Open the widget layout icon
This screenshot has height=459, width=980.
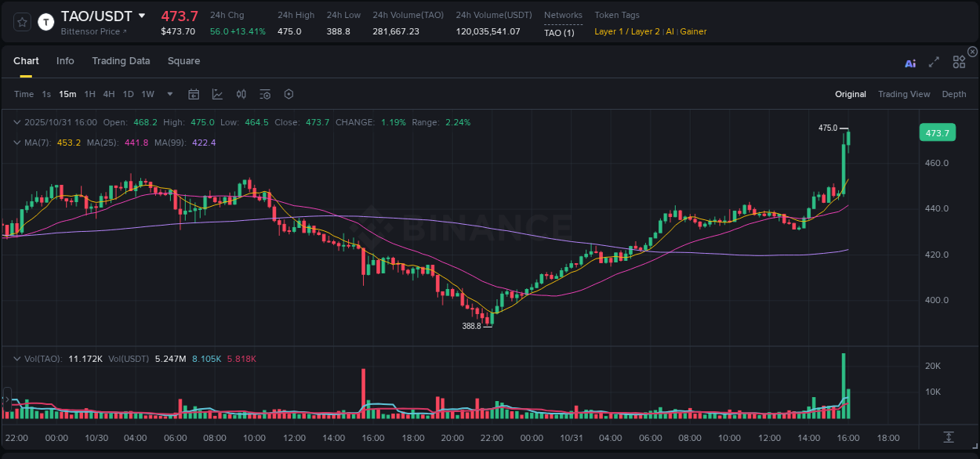click(958, 62)
